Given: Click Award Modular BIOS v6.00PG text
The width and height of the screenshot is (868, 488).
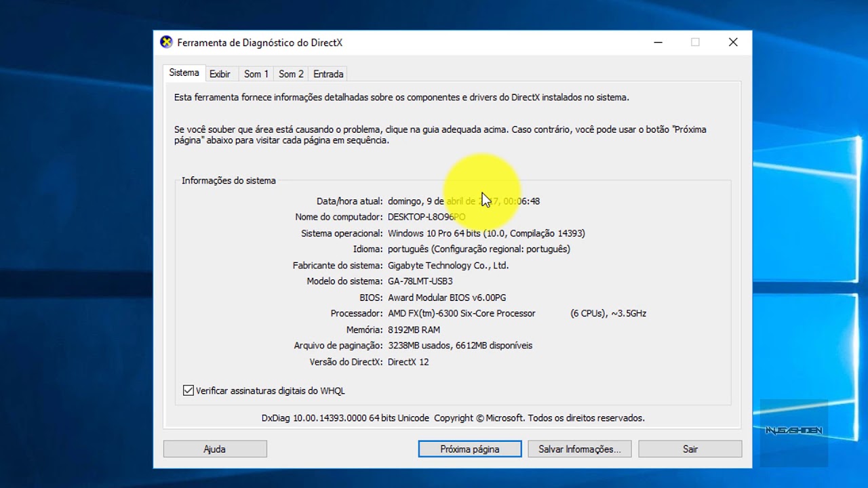Looking at the screenshot, I should click(x=447, y=298).
